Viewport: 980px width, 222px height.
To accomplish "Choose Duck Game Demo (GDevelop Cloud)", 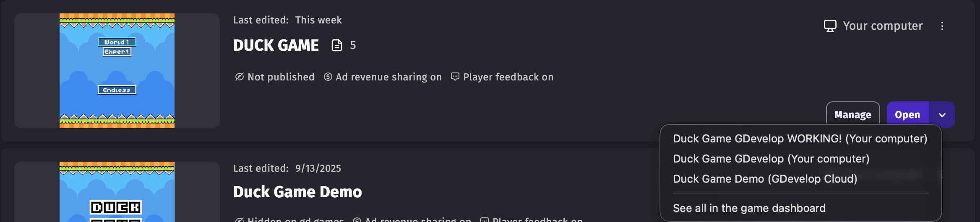I will point(765,179).
